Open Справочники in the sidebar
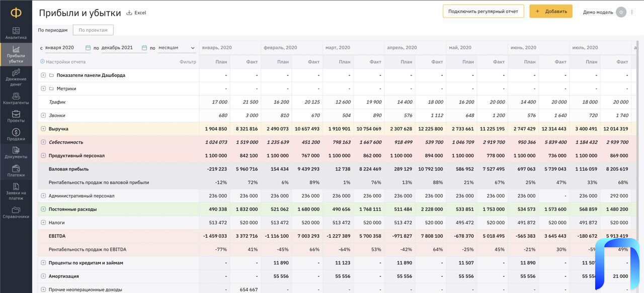This screenshot has width=644, height=293. 16,213
